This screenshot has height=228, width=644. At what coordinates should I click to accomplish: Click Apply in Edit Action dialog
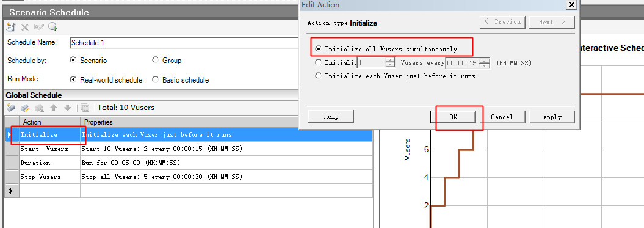coord(552,117)
